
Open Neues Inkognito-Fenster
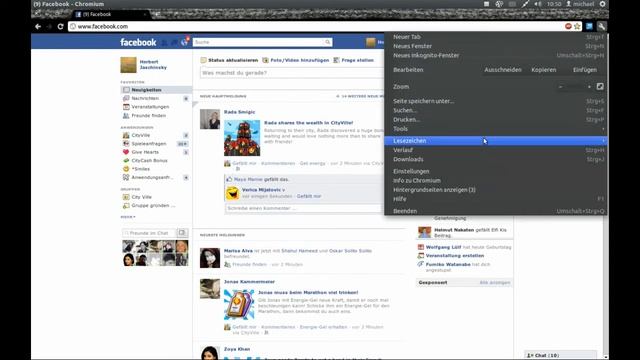pos(496,56)
